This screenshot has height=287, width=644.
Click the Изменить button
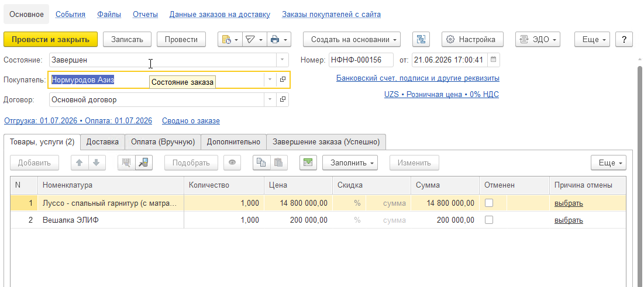pos(414,162)
